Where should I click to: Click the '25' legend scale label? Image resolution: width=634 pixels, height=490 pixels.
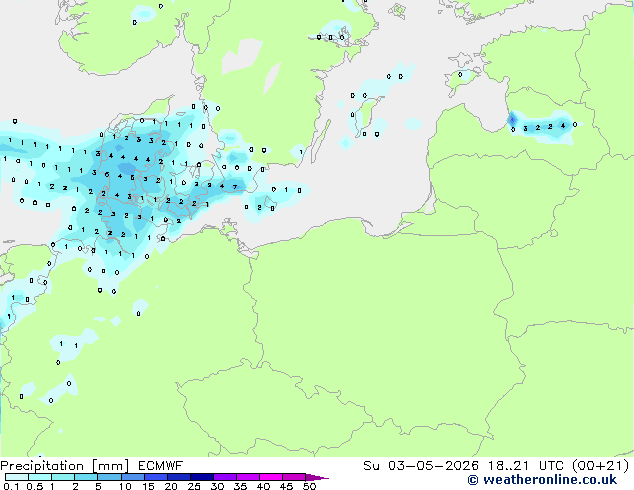click(194, 486)
